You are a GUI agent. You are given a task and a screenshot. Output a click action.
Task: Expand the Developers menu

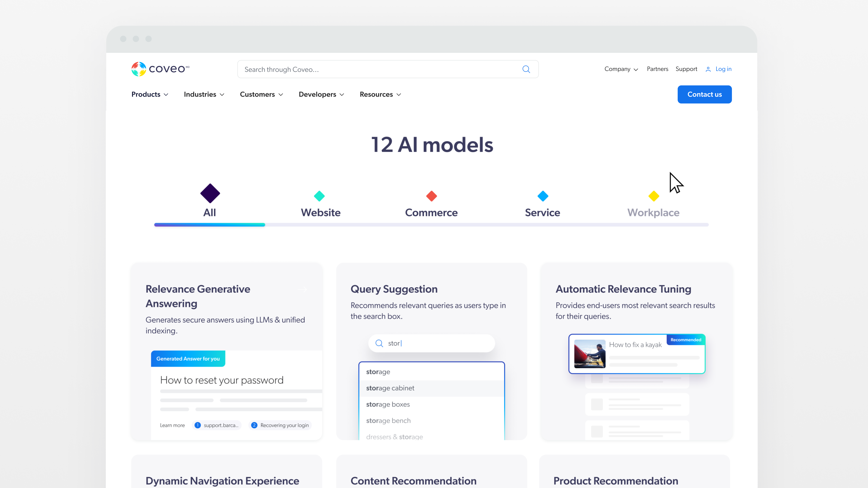click(x=321, y=94)
